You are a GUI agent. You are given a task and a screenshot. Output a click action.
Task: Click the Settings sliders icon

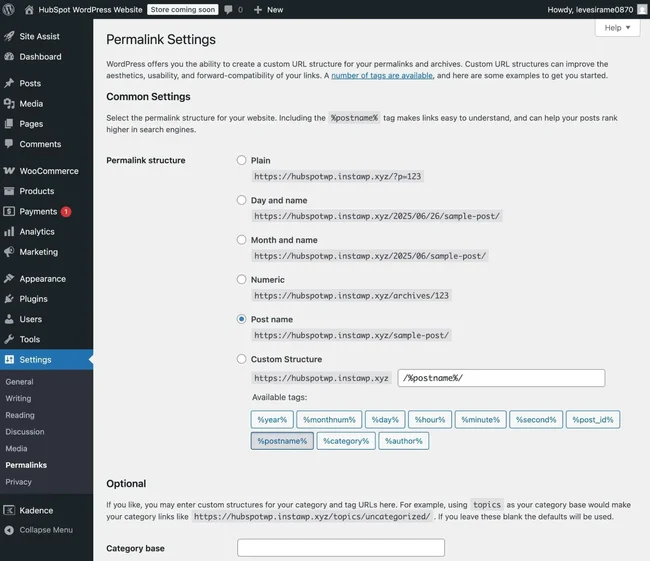[9, 359]
